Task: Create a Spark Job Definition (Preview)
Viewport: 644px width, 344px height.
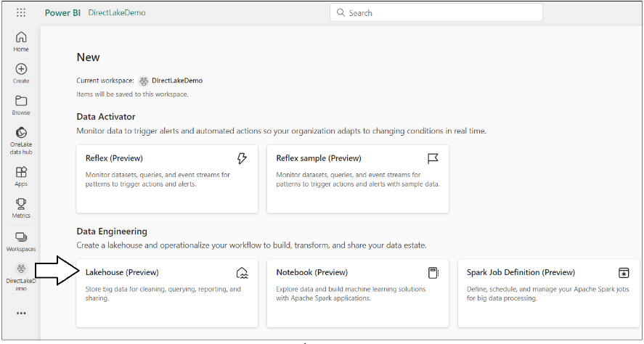Action: tap(549, 293)
